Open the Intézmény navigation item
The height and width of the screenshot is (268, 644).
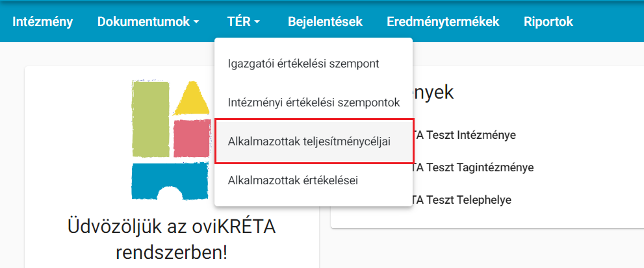pos(43,21)
